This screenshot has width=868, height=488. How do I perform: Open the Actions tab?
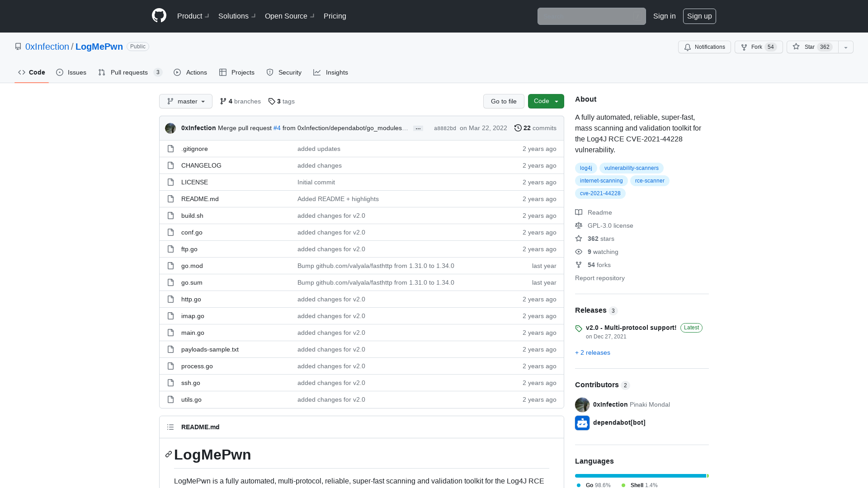(190, 72)
